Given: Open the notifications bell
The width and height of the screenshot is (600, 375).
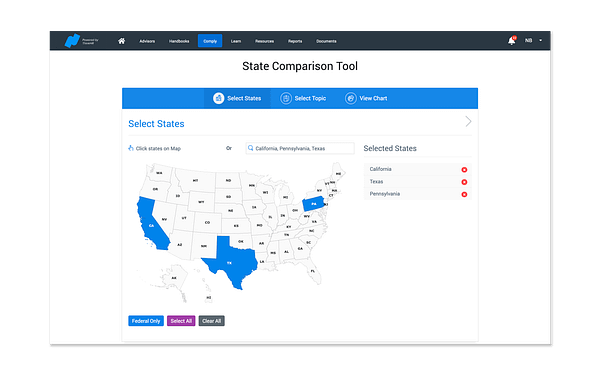Looking at the screenshot, I should click(x=512, y=41).
